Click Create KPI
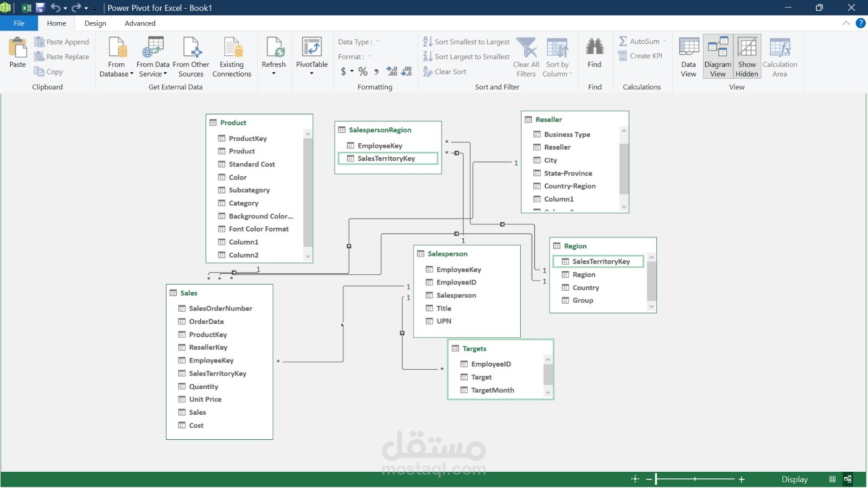This screenshot has width=868, height=488. pos(640,56)
